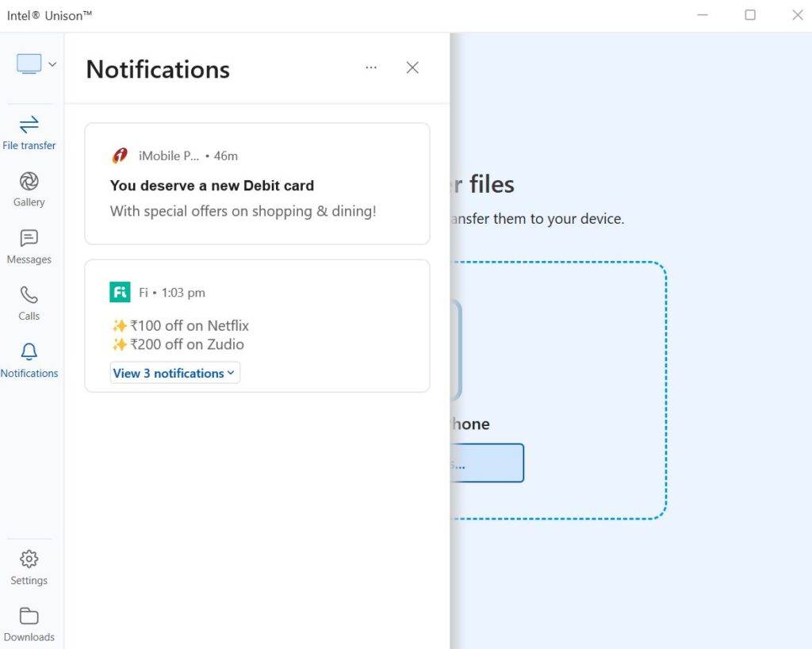812x649 pixels.
Task: Expand View 3 notifications
Action: coord(174,373)
